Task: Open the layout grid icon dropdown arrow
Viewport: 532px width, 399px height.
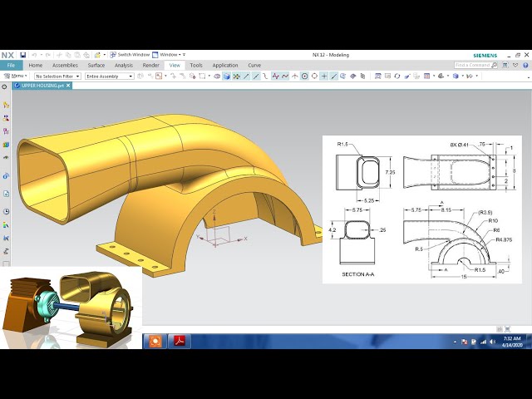Action: click(434, 76)
